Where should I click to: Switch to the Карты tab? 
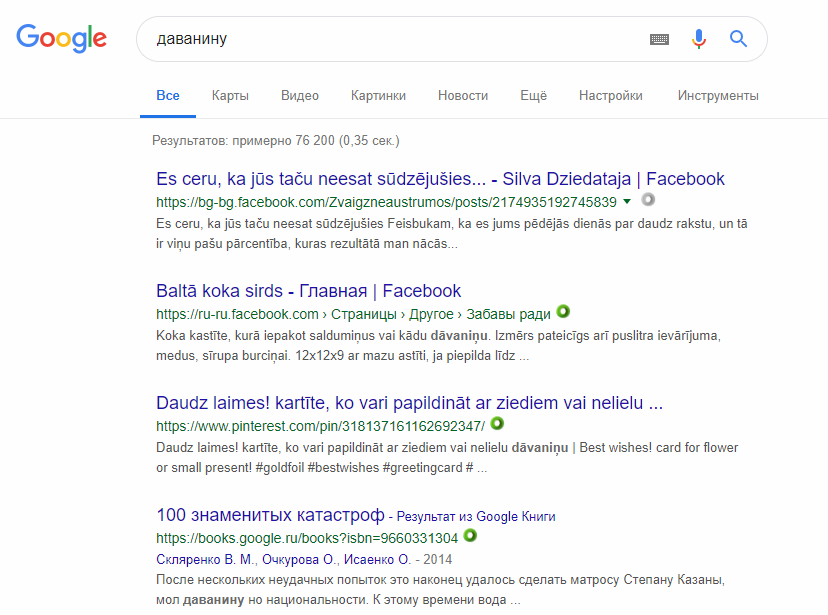(230, 96)
